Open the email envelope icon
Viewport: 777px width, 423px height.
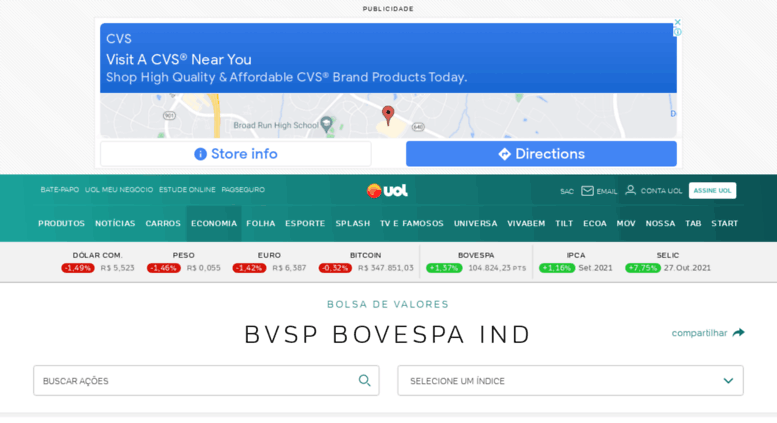click(587, 191)
